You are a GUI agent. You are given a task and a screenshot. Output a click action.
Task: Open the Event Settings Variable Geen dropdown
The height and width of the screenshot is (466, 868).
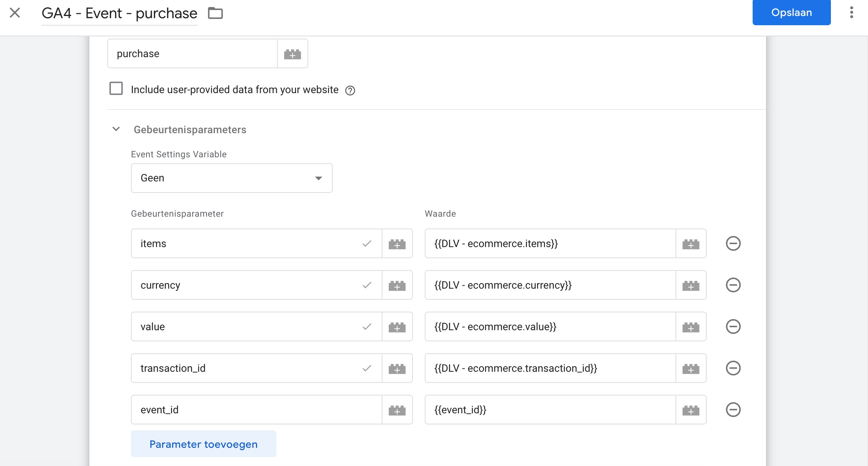pos(231,178)
